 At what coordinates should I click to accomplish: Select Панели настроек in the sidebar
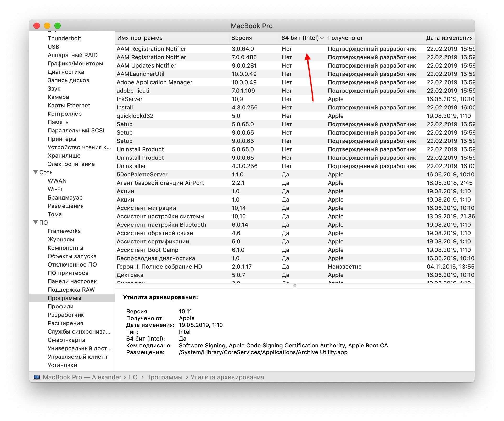click(x=72, y=281)
